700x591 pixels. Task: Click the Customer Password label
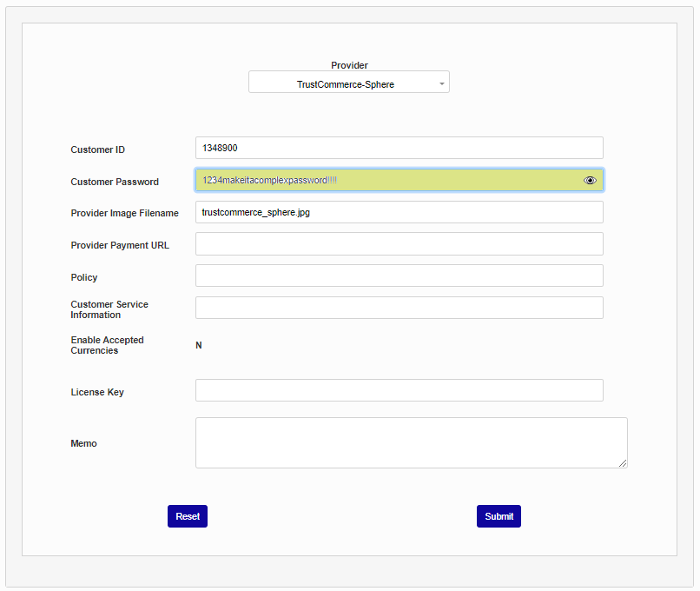tap(115, 182)
